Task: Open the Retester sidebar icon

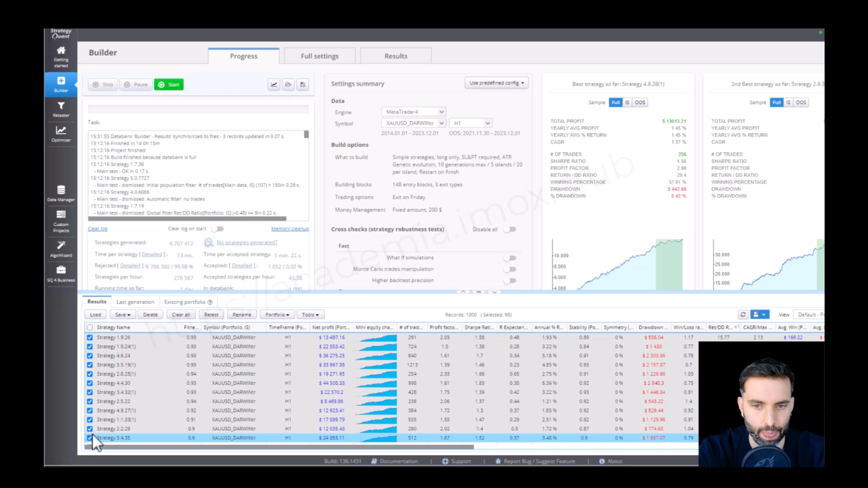Action: point(61,109)
